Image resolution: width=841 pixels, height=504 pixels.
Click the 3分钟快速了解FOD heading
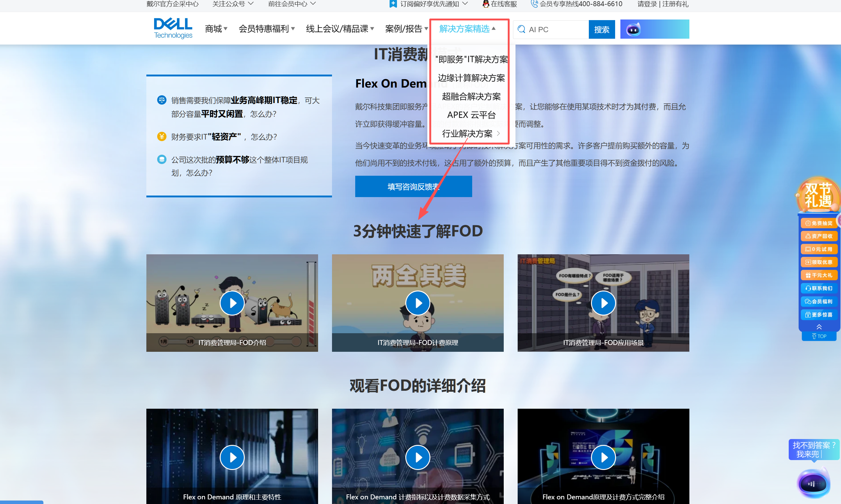418,231
